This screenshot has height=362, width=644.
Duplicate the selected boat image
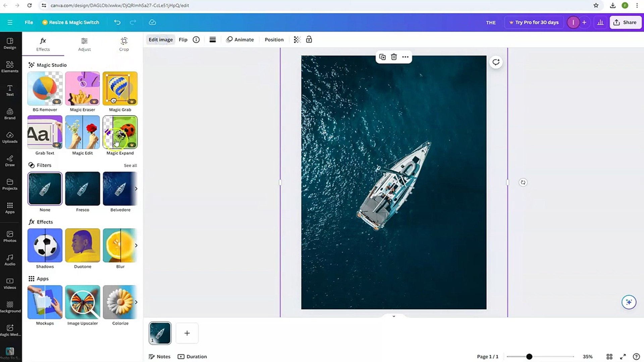pyautogui.click(x=382, y=57)
